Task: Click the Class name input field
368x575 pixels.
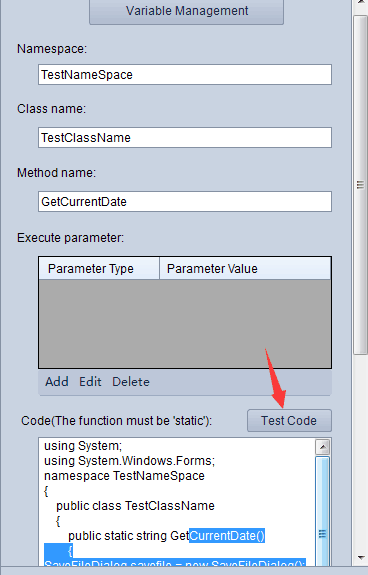Action: pos(185,138)
